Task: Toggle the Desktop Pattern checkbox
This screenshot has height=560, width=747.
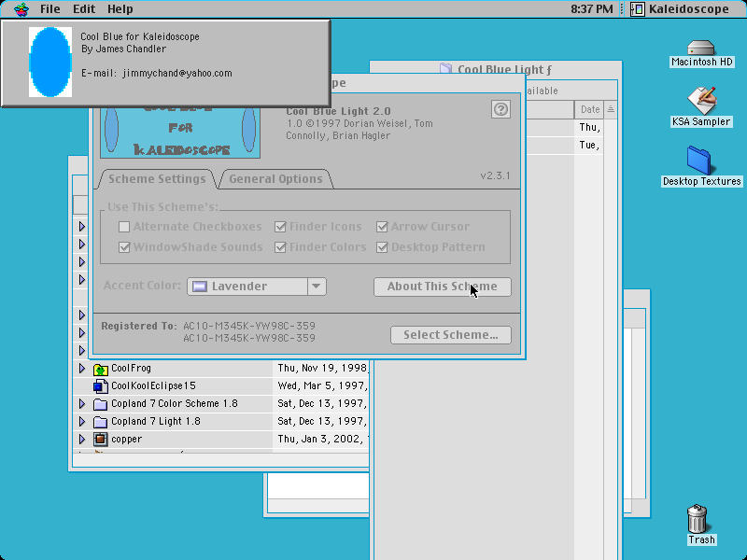Action: pyautogui.click(x=382, y=247)
